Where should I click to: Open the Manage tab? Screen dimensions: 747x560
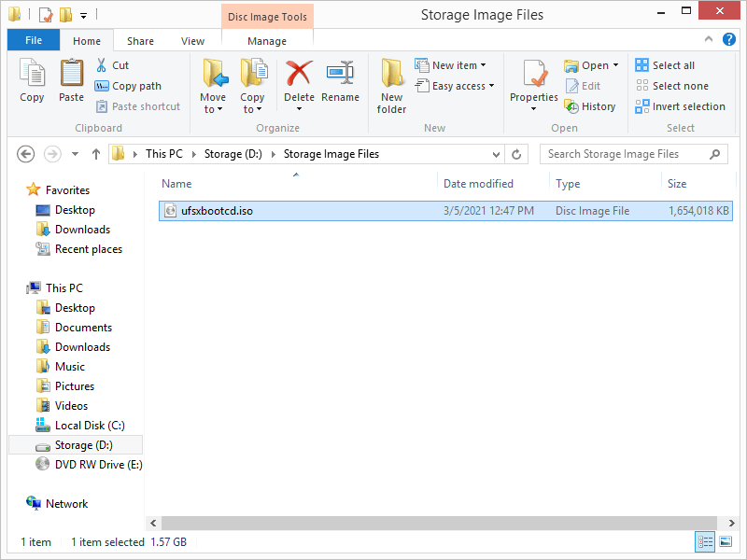click(267, 41)
